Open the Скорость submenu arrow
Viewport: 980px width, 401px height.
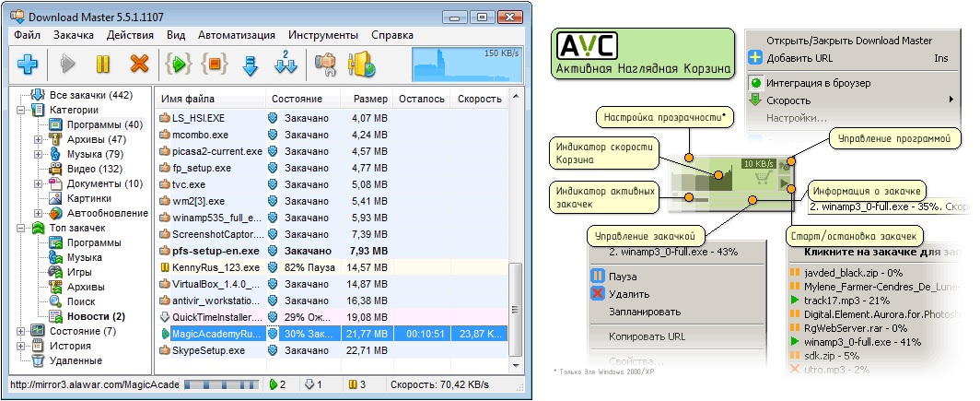click(951, 100)
